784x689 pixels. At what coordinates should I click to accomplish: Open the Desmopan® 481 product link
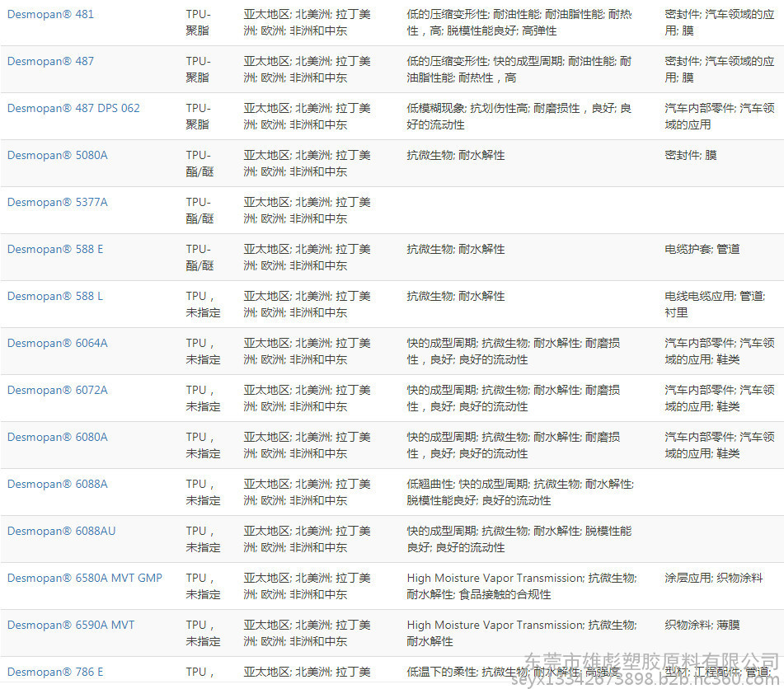pos(50,15)
